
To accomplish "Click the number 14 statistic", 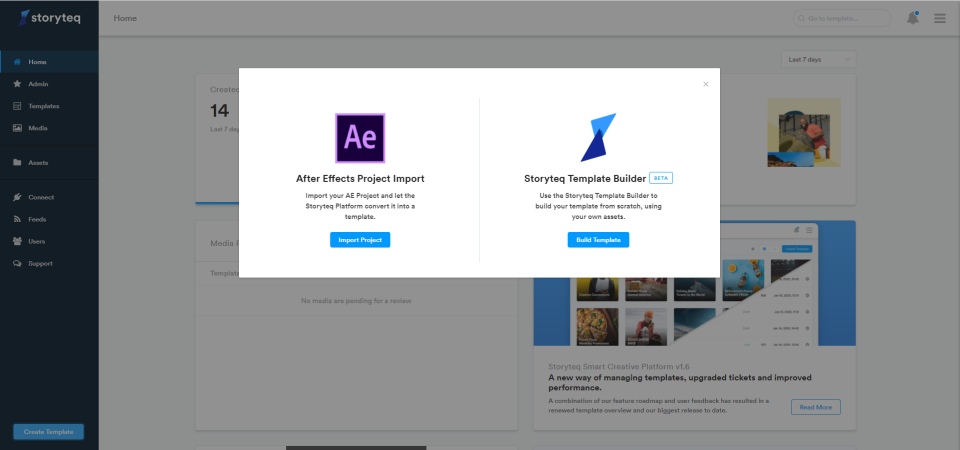I will (220, 111).
